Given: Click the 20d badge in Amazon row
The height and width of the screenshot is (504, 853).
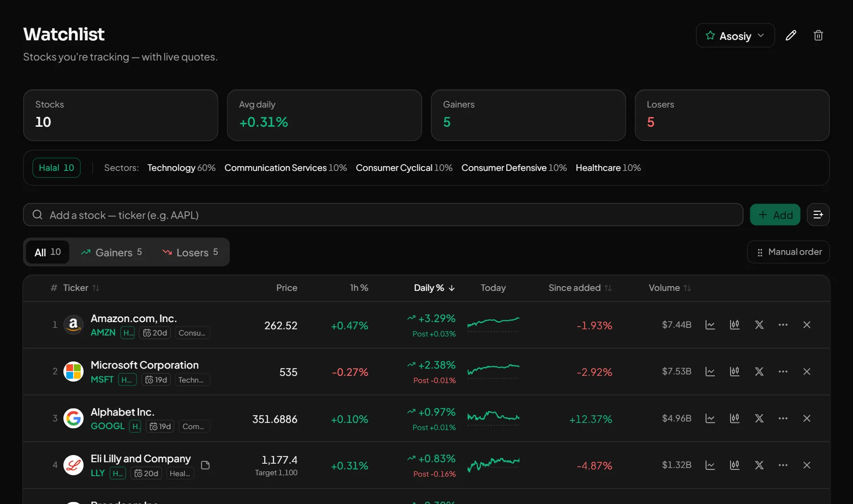Looking at the screenshot, I should 155,333.
